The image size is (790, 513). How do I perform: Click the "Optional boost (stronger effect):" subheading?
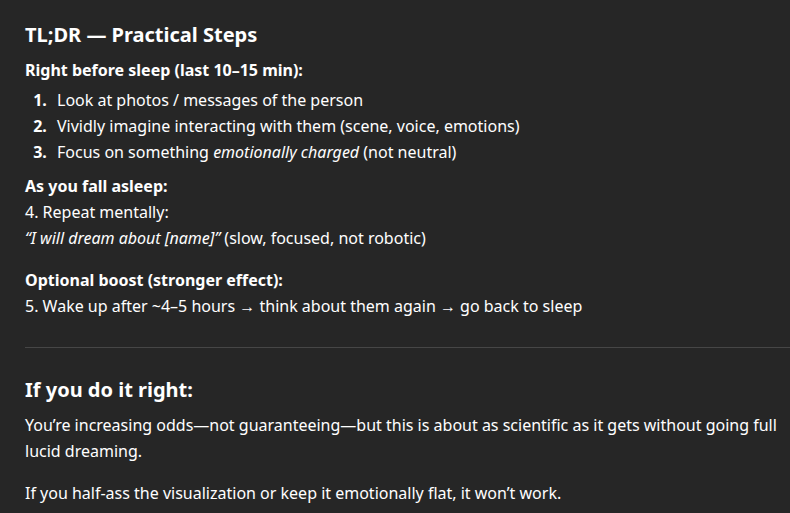[x=161, y=280]
